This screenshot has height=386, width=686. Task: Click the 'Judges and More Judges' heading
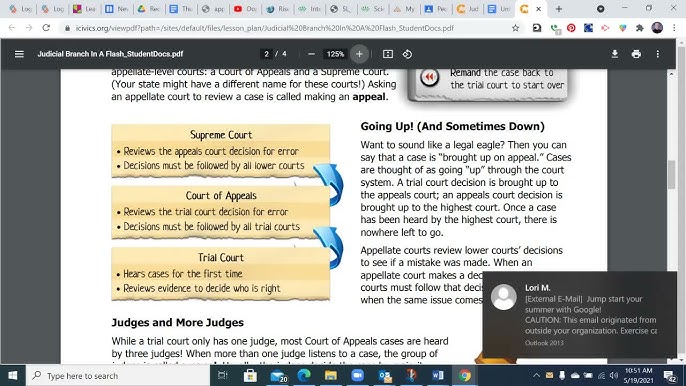pyautogui.click(x=178, y=323)
